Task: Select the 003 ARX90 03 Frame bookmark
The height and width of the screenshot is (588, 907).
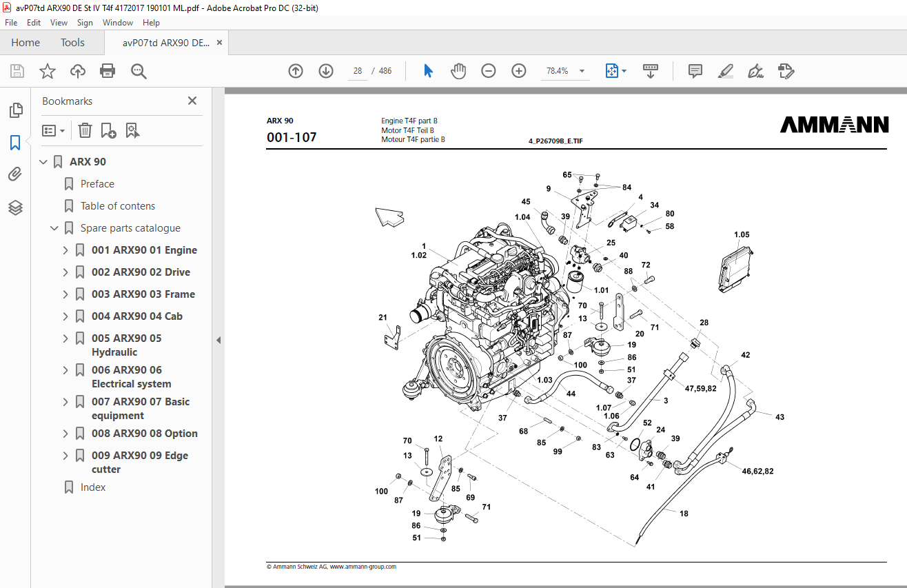Action: (x=143, y=294)
